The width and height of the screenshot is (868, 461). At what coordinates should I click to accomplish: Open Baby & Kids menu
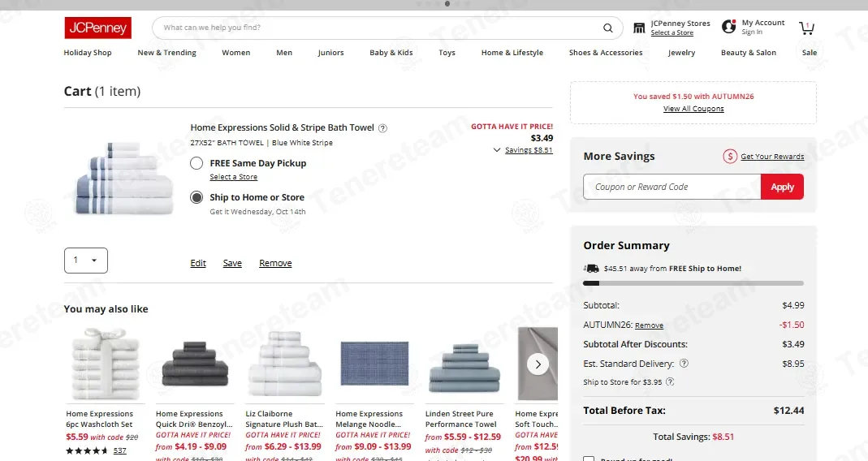[391, 53]
